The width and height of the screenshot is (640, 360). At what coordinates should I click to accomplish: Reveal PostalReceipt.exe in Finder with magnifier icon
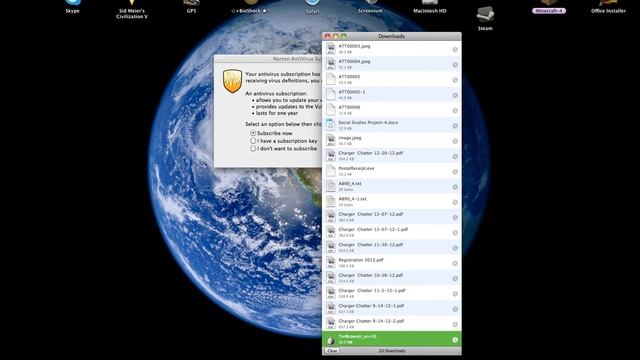pyautogui.click(x=455, y=172)
